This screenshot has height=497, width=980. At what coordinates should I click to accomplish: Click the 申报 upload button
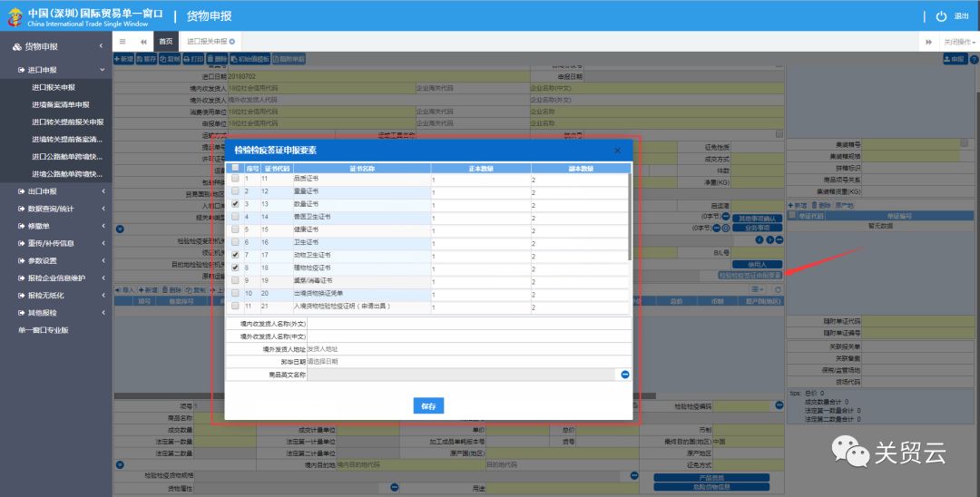tap(955, 59)
